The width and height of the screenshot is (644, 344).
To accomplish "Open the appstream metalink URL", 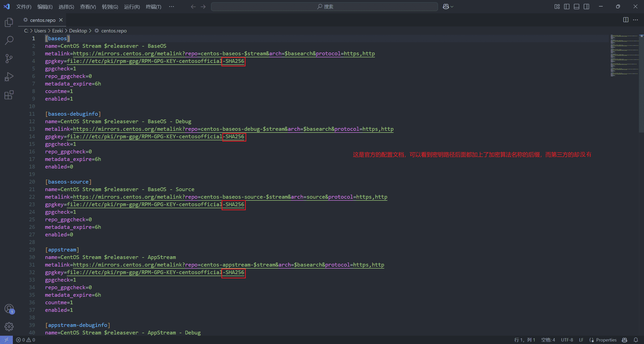I will pos(228,265).
